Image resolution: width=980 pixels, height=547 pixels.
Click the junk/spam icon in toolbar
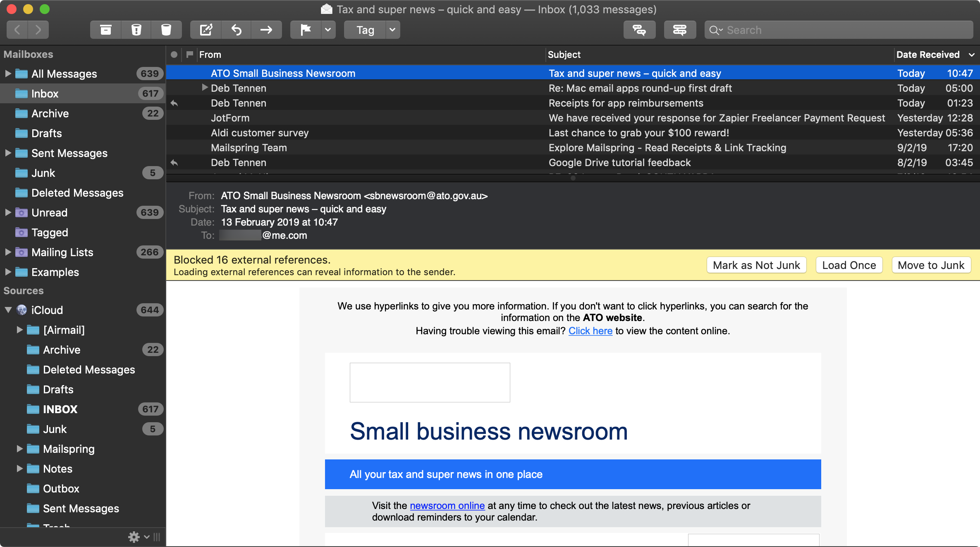click(136, 30)
